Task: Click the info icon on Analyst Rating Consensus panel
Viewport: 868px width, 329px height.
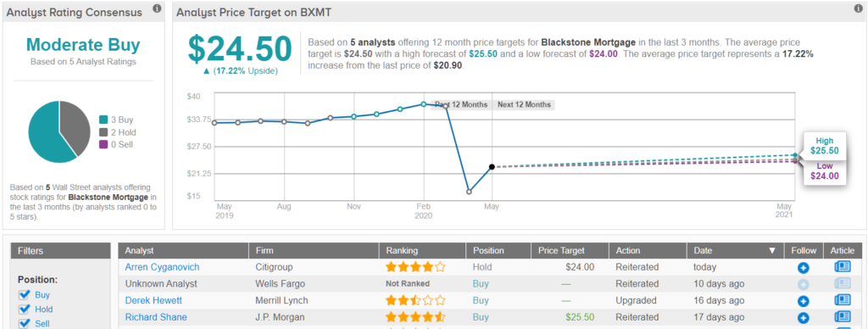Action: 157,8
